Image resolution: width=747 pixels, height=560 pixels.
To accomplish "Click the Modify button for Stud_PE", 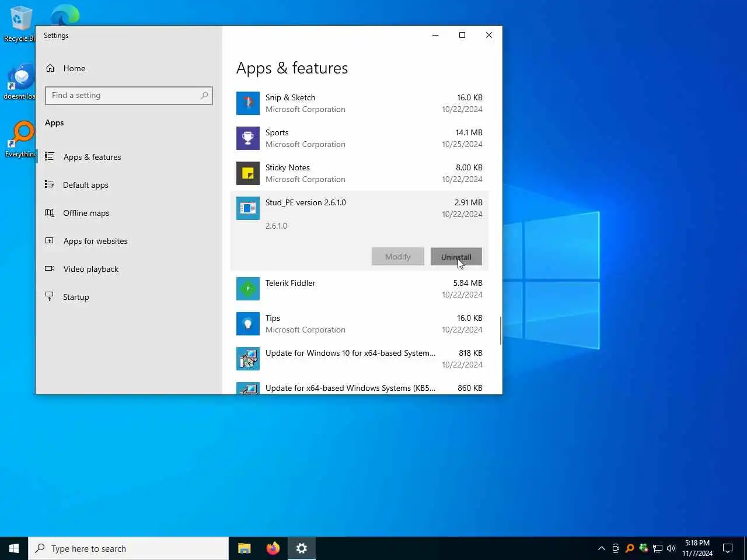I will pyautogui.click(x=398, y=257).
